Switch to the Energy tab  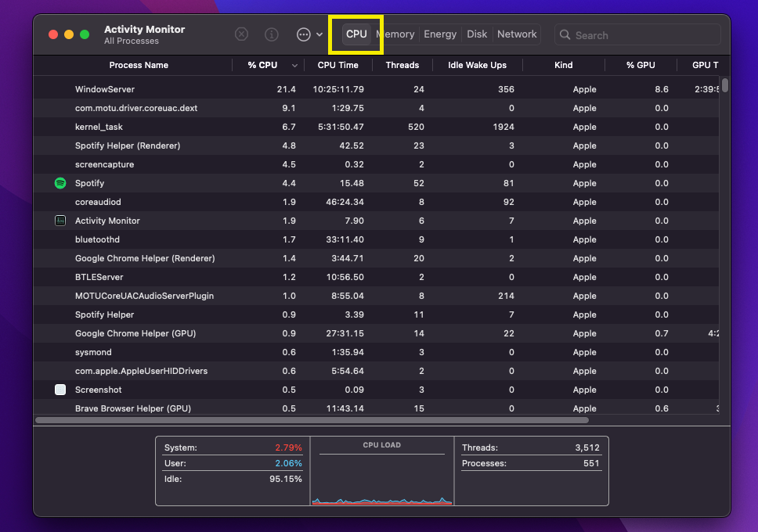pos(440,34)
